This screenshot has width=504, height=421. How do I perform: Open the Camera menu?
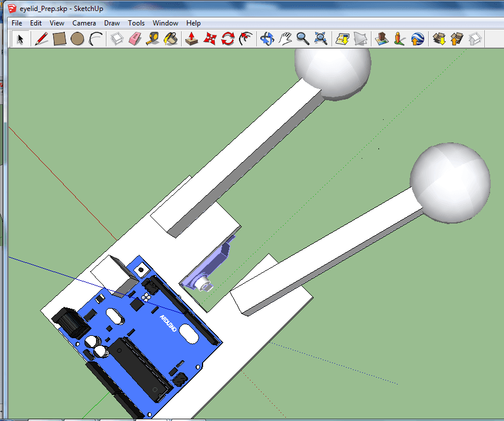pos(84,23)
